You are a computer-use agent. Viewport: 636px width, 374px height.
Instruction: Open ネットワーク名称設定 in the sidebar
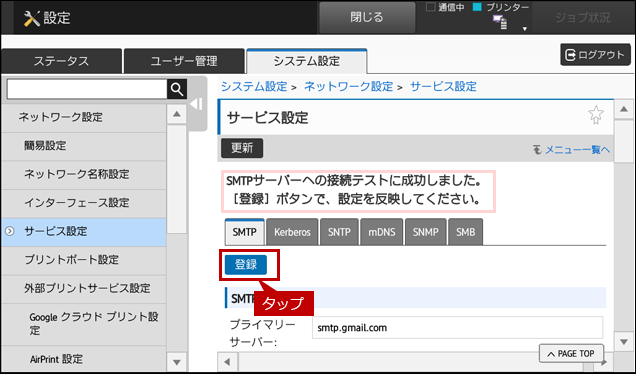pyautogui.click(x=84, y=174)
